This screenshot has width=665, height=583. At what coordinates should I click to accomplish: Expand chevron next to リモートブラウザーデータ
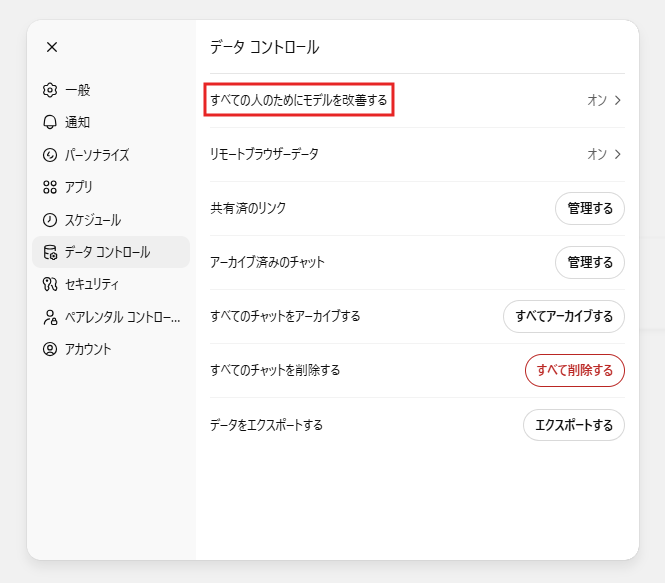618,154
